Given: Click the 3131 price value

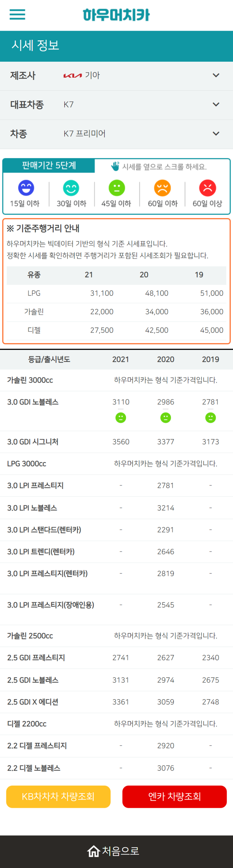Looking at the screenshot, I should click(x=121, y=680).
